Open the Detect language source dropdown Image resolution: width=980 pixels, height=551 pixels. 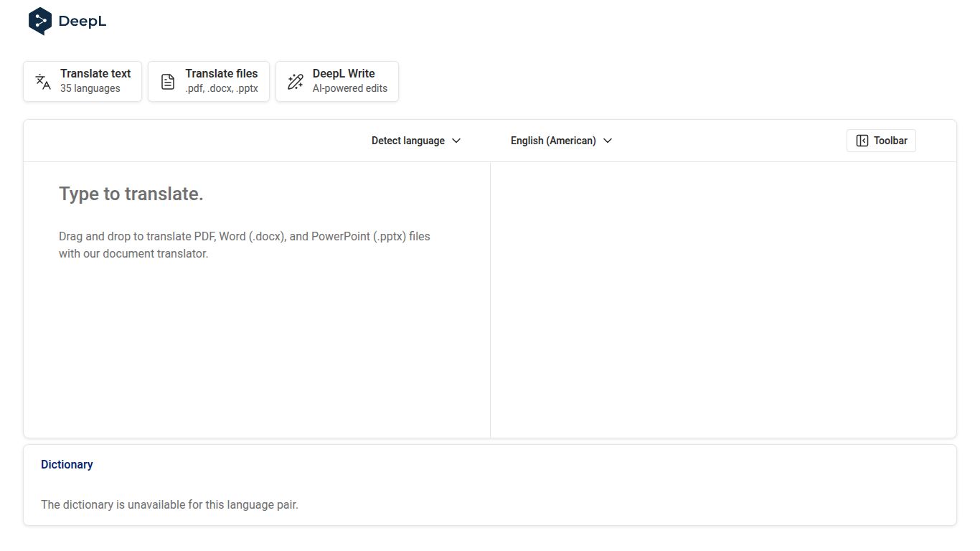point(407,141)
